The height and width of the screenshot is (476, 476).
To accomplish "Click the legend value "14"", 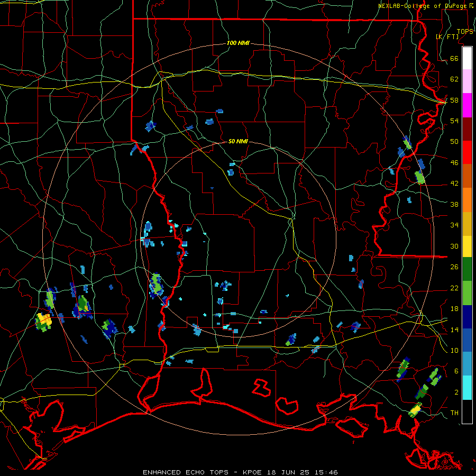I will click(454, 329).
